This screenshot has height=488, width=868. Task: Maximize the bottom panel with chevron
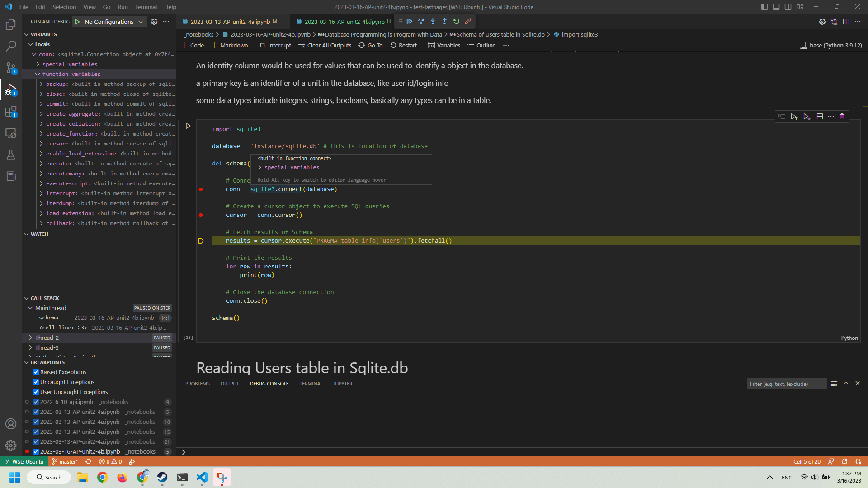pos(846,384)
